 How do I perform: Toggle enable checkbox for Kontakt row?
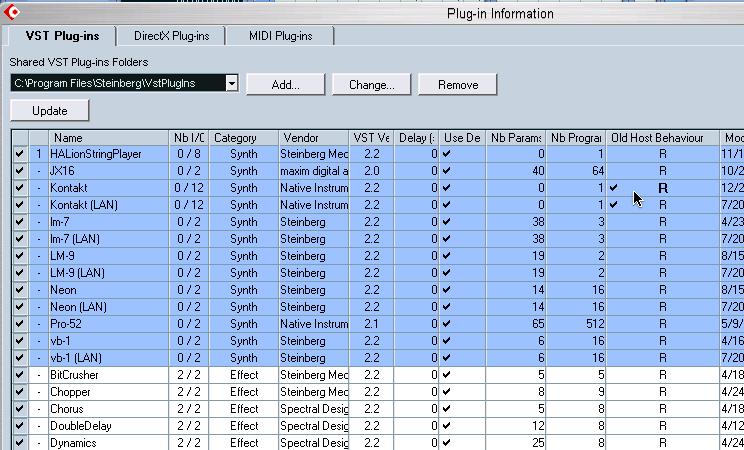tap(19, 188)
